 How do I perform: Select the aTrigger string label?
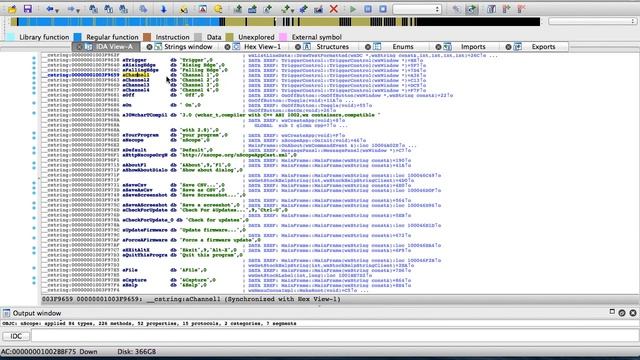(134, 60)
